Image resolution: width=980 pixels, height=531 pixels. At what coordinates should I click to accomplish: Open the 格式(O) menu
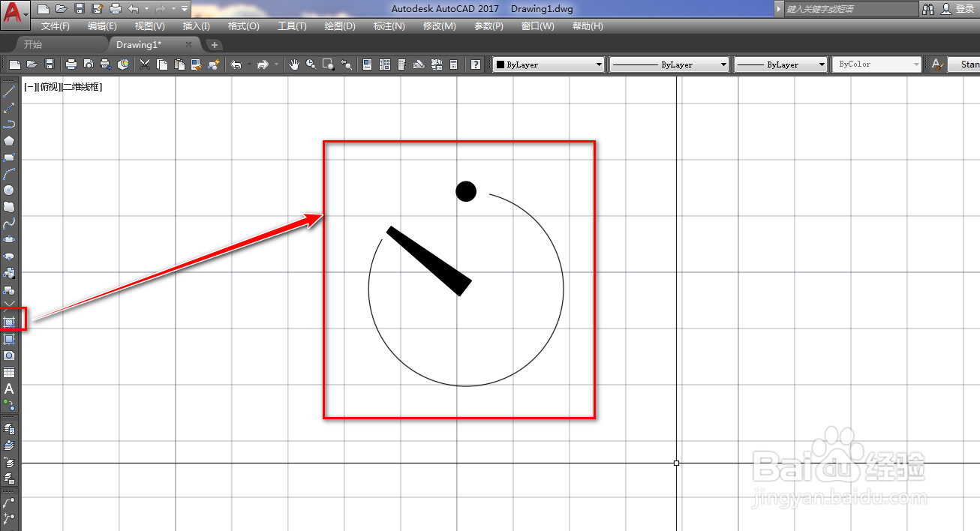pos(243,26)
